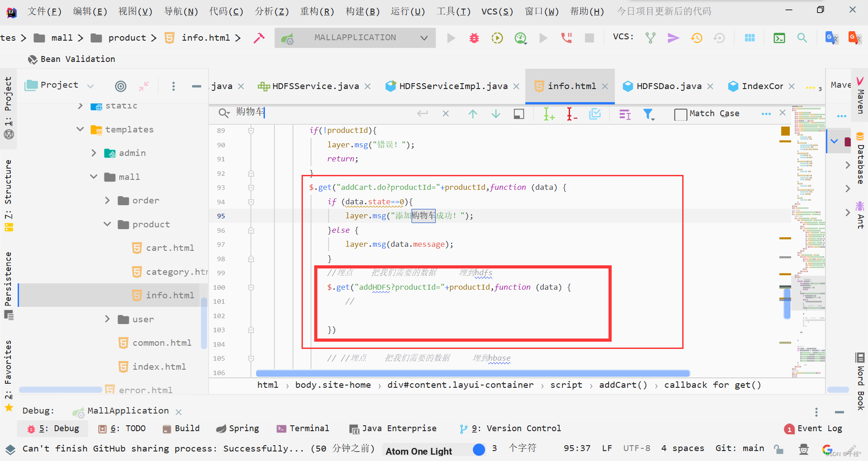Collapse the product folder
868x461 pixels.
(x=108, y=224)
